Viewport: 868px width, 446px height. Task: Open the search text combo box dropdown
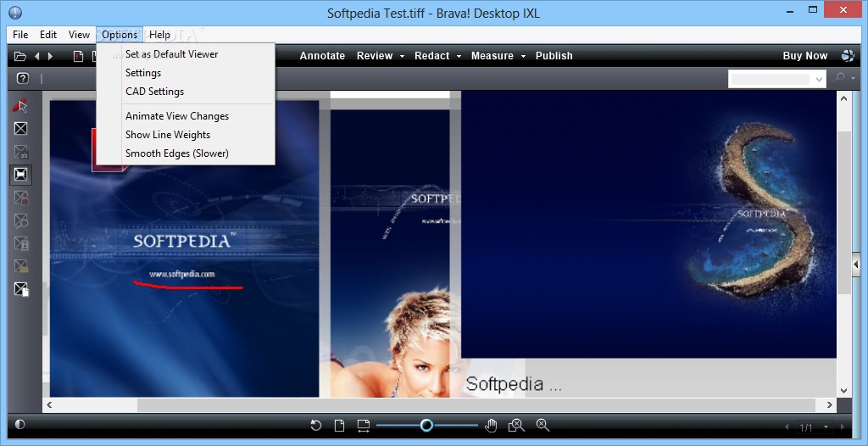[x=820, y=79]
